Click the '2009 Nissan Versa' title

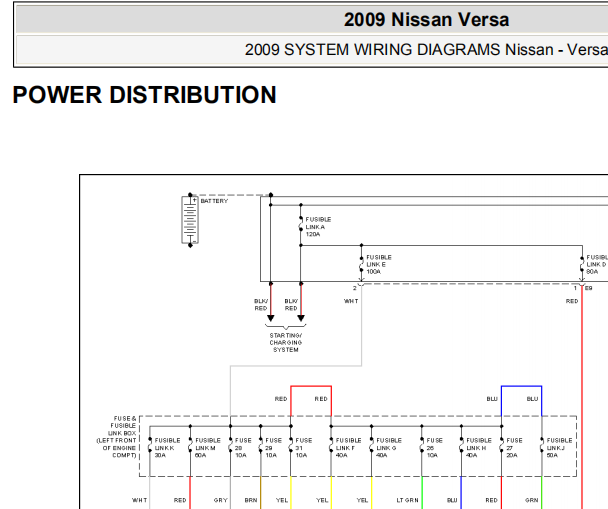click(x=426, y=19)
